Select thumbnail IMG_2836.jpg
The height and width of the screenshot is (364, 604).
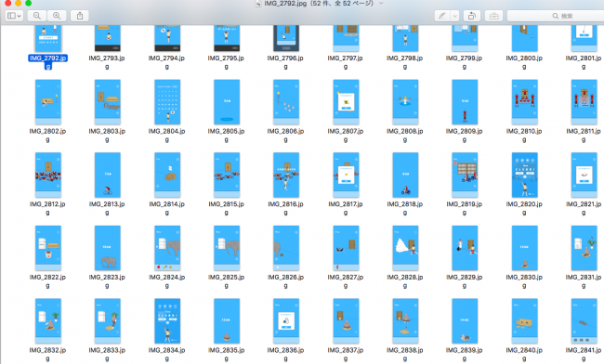click(286, 321)
